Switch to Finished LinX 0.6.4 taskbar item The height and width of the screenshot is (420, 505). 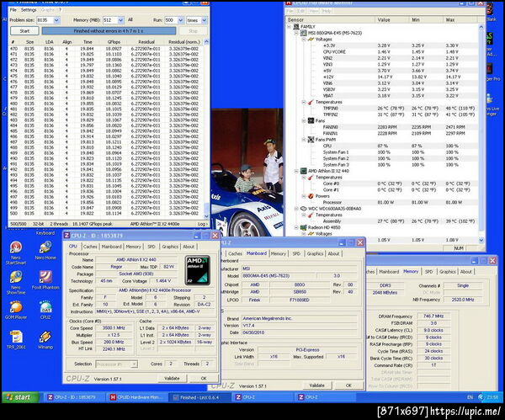tap(199, 397)
